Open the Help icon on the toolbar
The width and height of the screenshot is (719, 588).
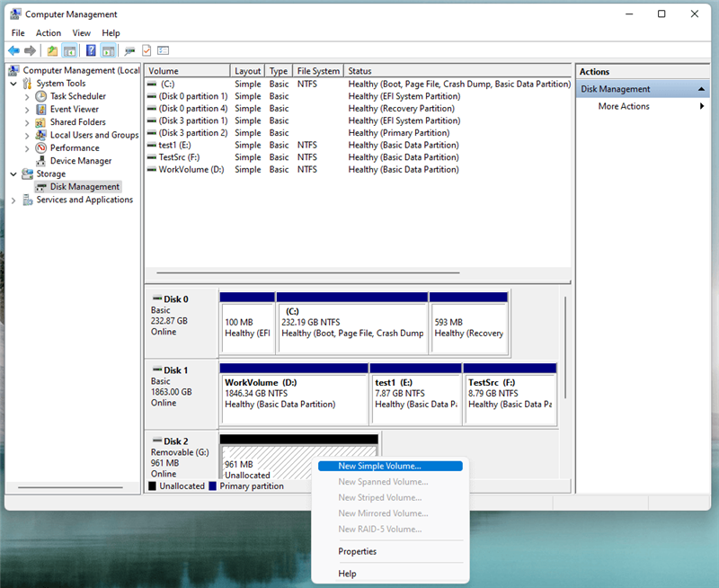[x=91, y=50]
